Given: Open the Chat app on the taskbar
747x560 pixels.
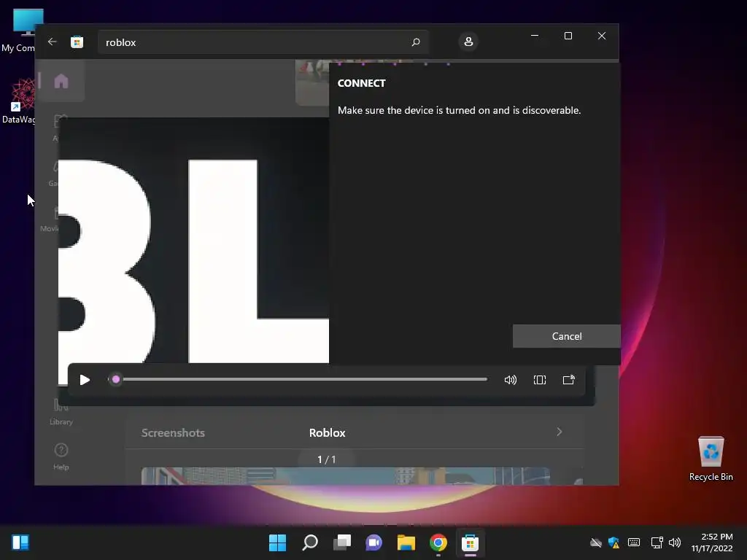Looking at the screenshot, I should [374, 542].
